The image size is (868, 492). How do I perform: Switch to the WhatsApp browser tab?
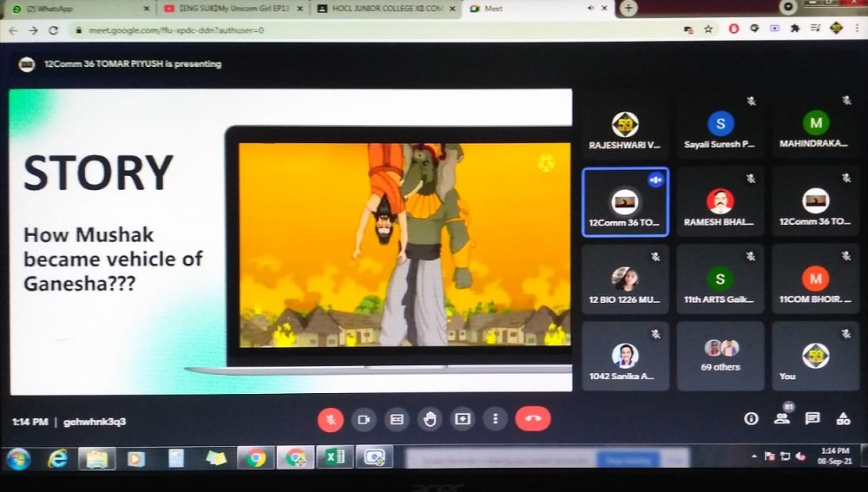[77, 9]
